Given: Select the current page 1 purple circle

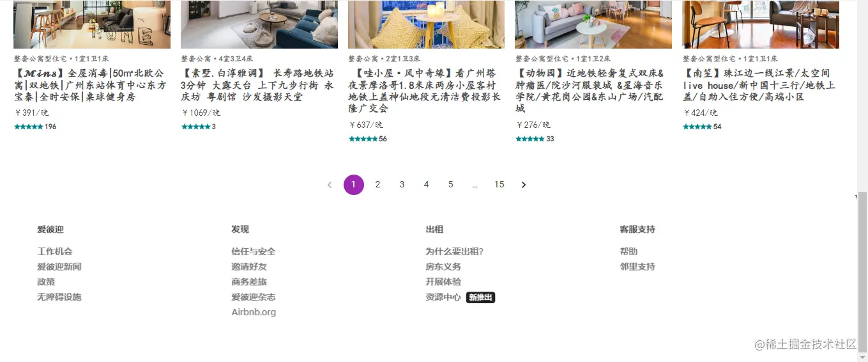Looking at the screenshot, I should (x=353, y=185).
